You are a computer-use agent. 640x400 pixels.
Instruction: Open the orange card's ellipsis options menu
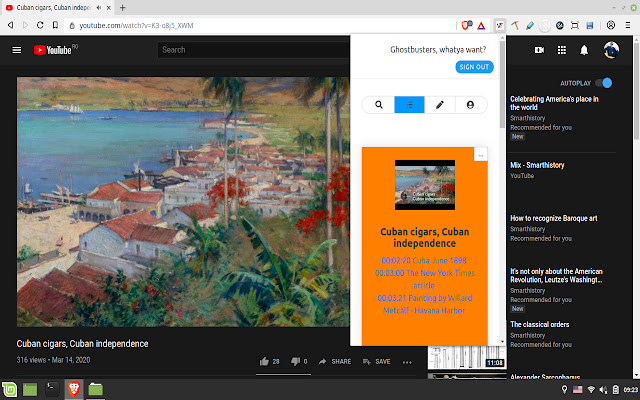click(481, 155)
